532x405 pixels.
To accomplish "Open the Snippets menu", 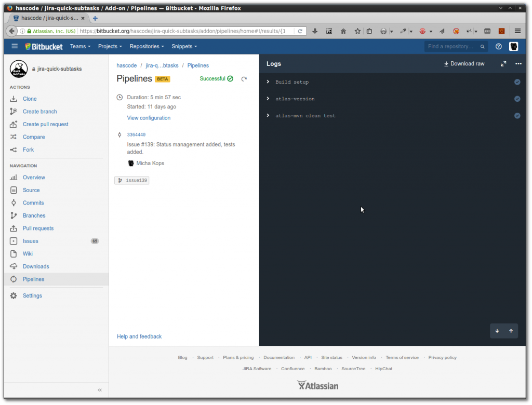I will (184, 46).
